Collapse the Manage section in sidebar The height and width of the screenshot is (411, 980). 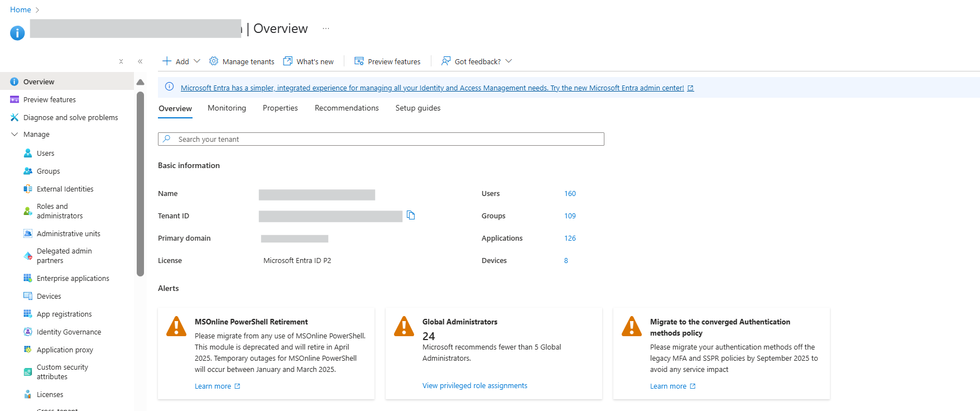pos(15,134)
